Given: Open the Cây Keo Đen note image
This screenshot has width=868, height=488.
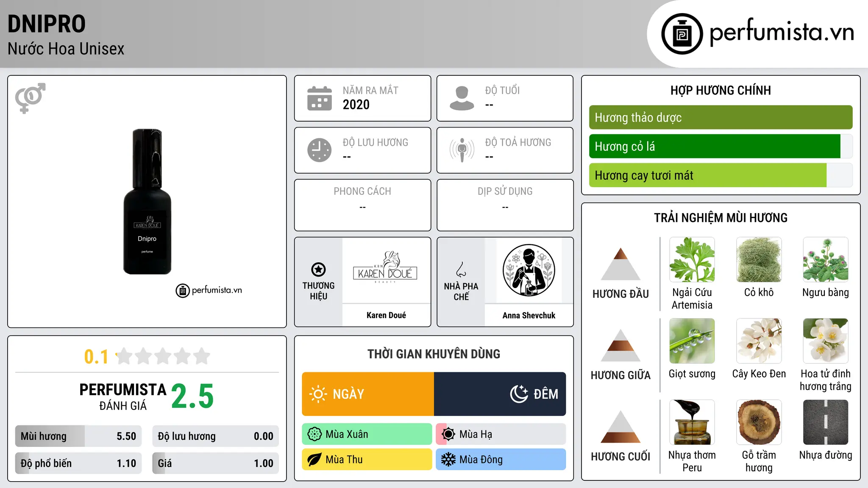Looking at the screenshot, I should pyautogui.click(x=759, y=341).
